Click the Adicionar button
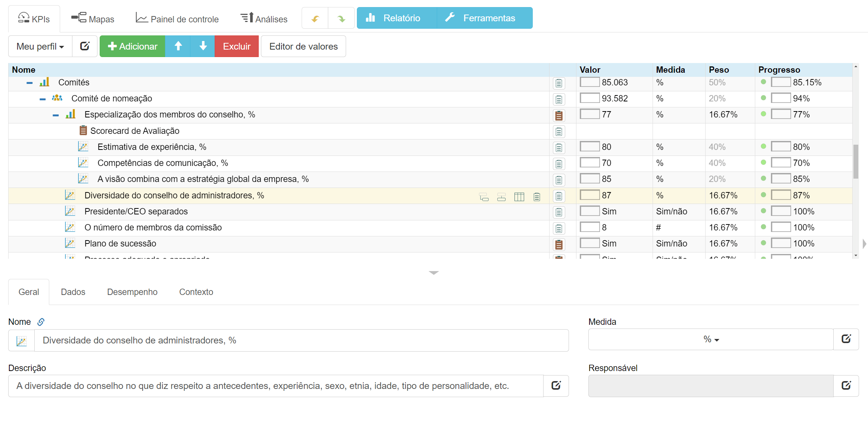Image resolution: width=868 pixels, height=421 pixels. (132, 46)
